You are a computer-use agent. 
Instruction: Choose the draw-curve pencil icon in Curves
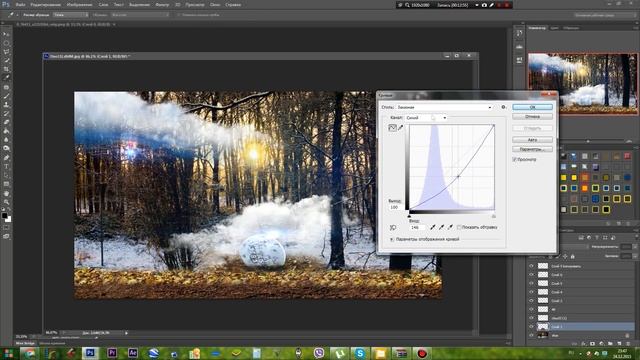400,128
